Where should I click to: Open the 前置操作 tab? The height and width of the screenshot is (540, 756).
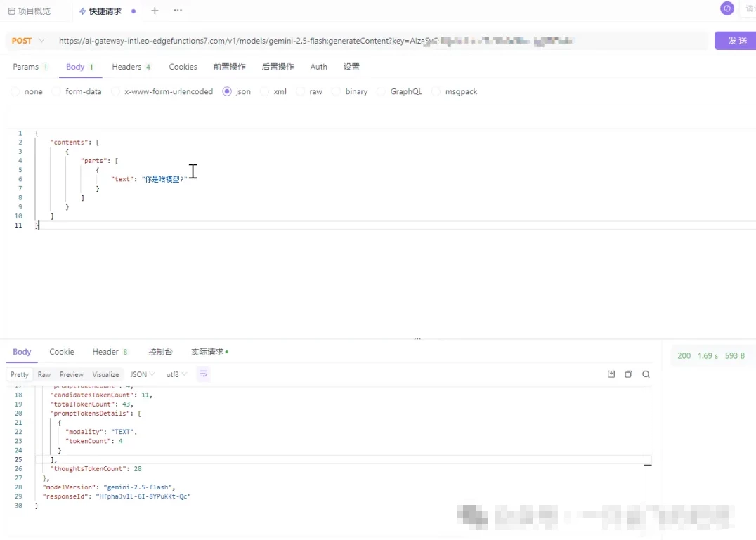(230, 67)
